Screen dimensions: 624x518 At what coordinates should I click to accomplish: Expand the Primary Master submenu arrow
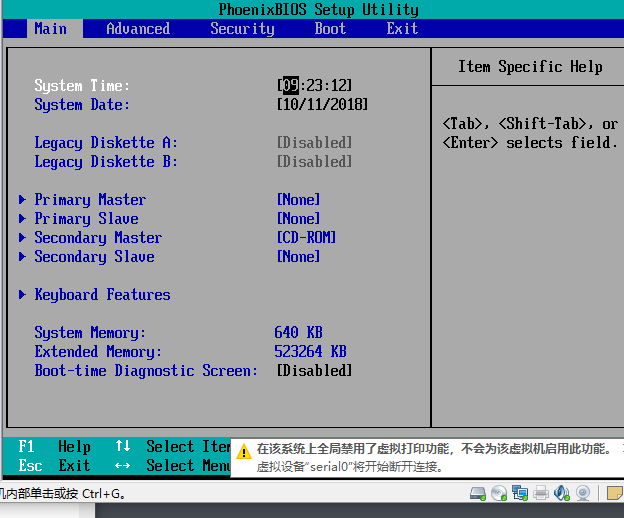22,199
